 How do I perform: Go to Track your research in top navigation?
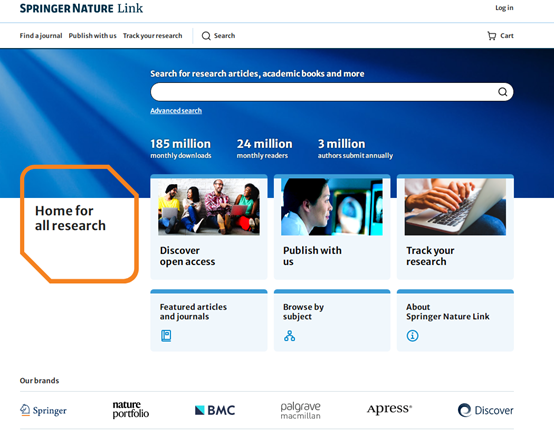153,36
